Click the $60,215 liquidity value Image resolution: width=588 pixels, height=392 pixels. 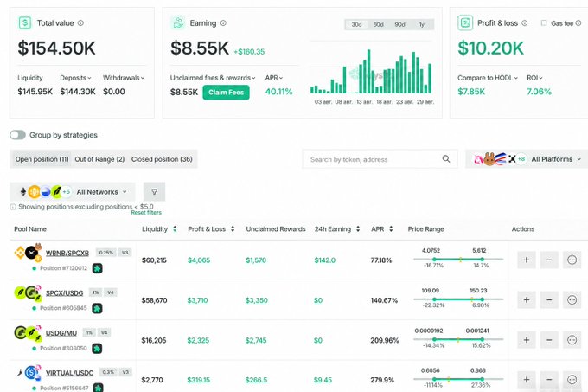(x=154, y=260)
